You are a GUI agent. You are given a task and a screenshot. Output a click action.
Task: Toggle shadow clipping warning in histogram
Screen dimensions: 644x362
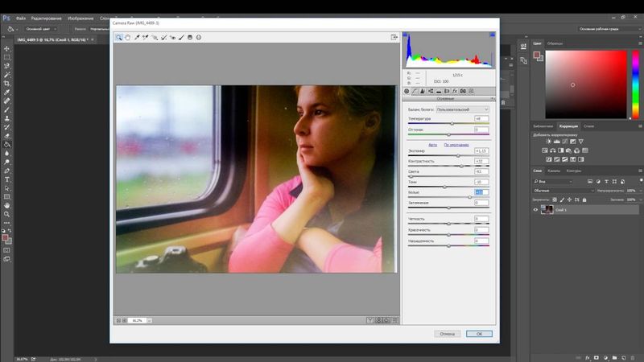[x=405, y=35]
